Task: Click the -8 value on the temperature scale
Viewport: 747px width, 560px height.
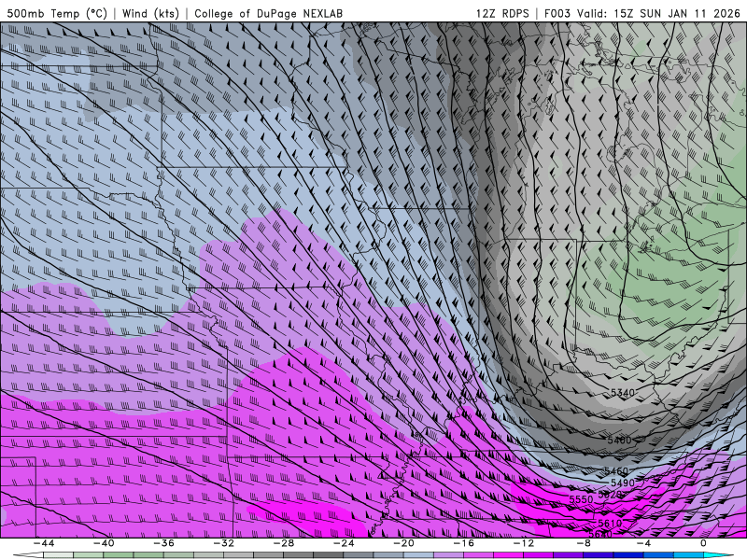Action: tap(584, 543)
